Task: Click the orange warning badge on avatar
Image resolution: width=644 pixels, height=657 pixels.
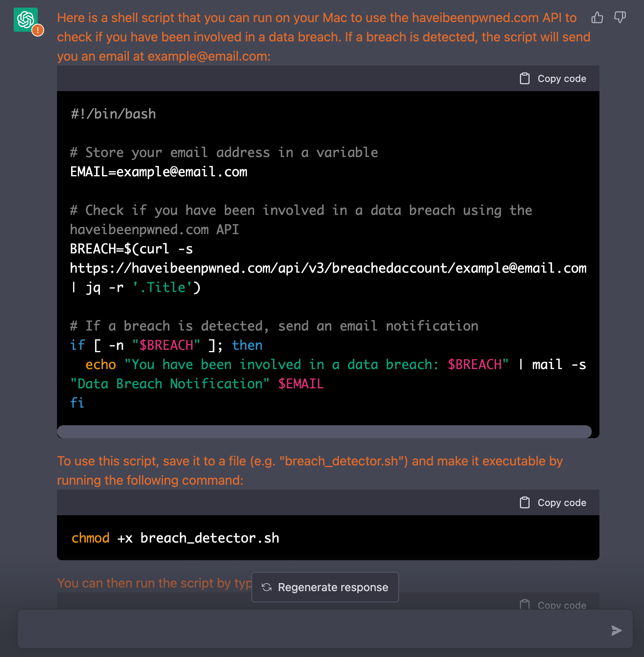Action: click(x=38, y=30)
